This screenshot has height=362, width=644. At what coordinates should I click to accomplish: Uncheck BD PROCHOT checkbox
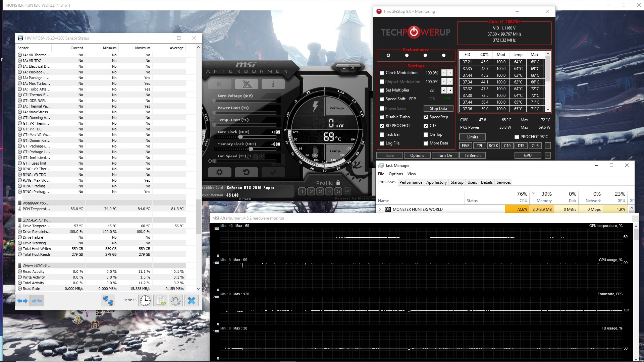tap(382, 126)
